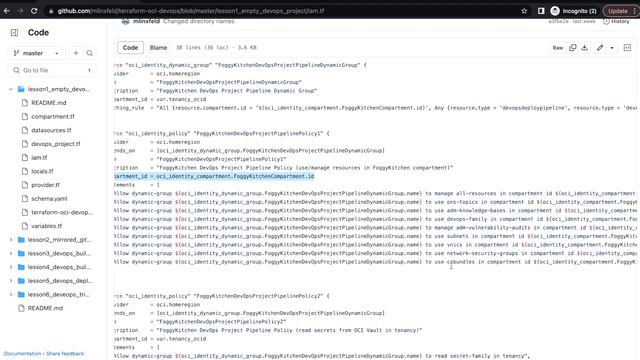Bookmark this page with the star icon
640x360 pixels.
coord(524,11)
